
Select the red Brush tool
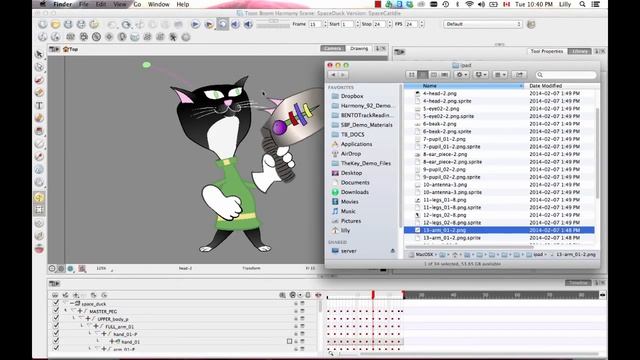39,80
